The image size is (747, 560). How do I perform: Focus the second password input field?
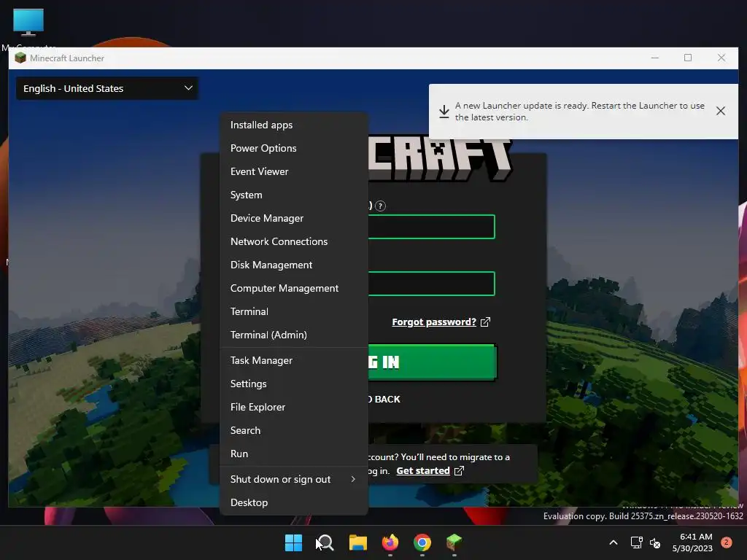(x=432, y=284)
